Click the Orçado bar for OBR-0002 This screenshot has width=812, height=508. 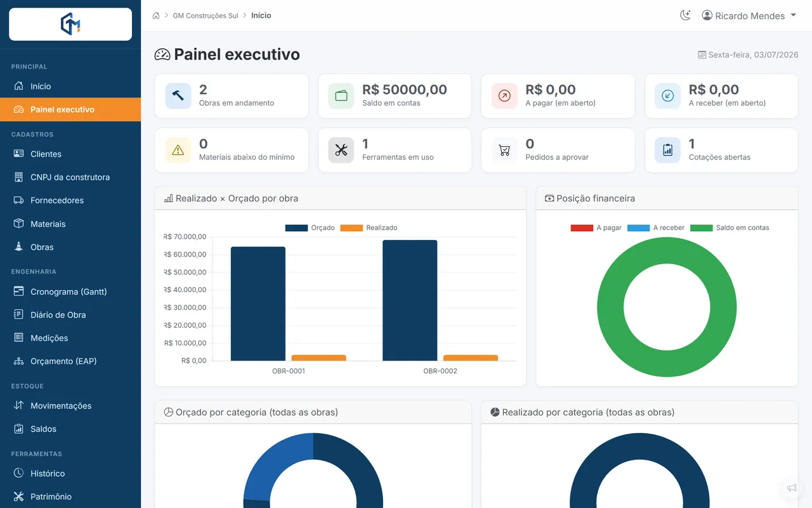click(410, 300)
